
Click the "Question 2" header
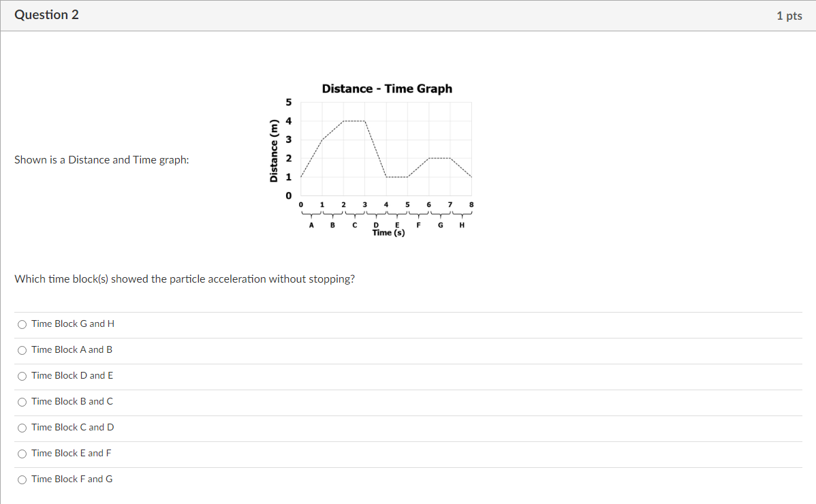point(46,14)
